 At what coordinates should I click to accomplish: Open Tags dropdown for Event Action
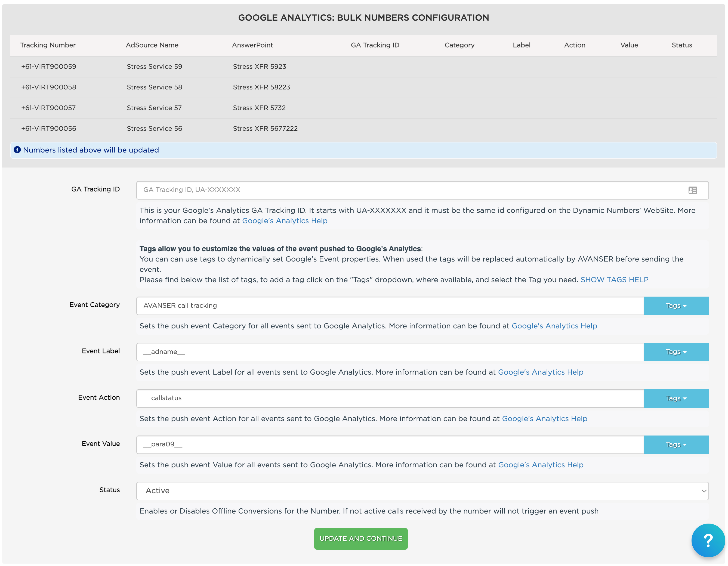676,398
